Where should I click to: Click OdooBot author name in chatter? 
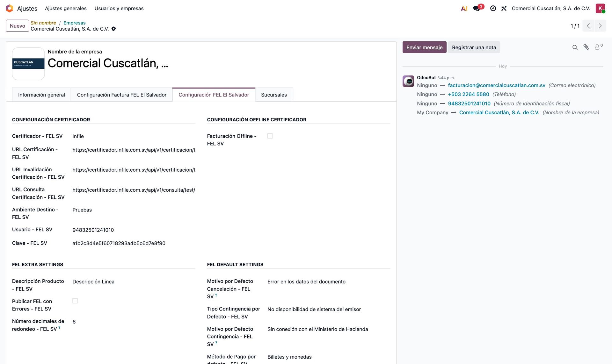point(426,77)
